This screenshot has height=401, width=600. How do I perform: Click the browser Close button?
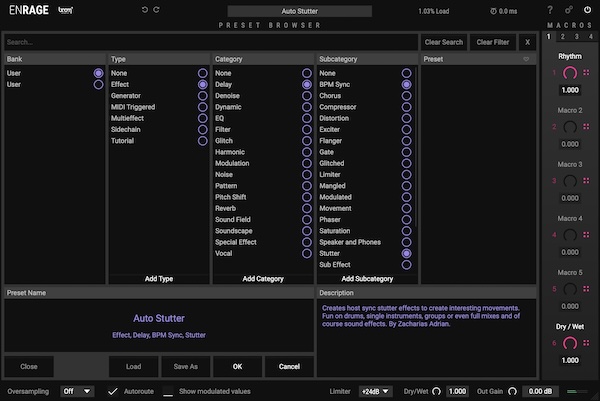[x=29, y=366]
